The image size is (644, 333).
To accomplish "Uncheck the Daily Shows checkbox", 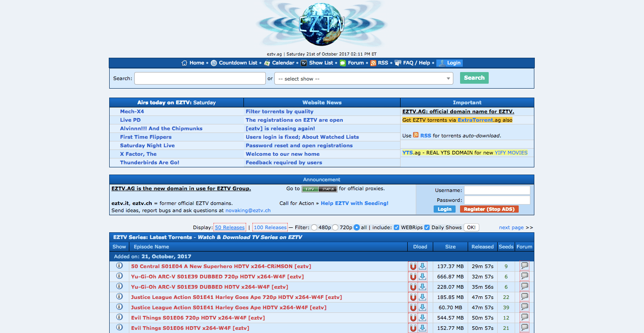I will tap(427, 227).
